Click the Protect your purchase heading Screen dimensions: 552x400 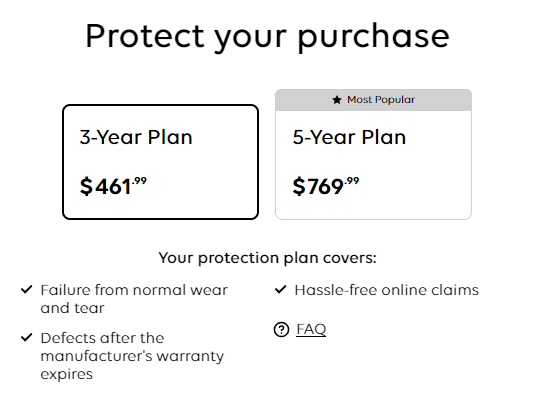[x=268, y=37]
